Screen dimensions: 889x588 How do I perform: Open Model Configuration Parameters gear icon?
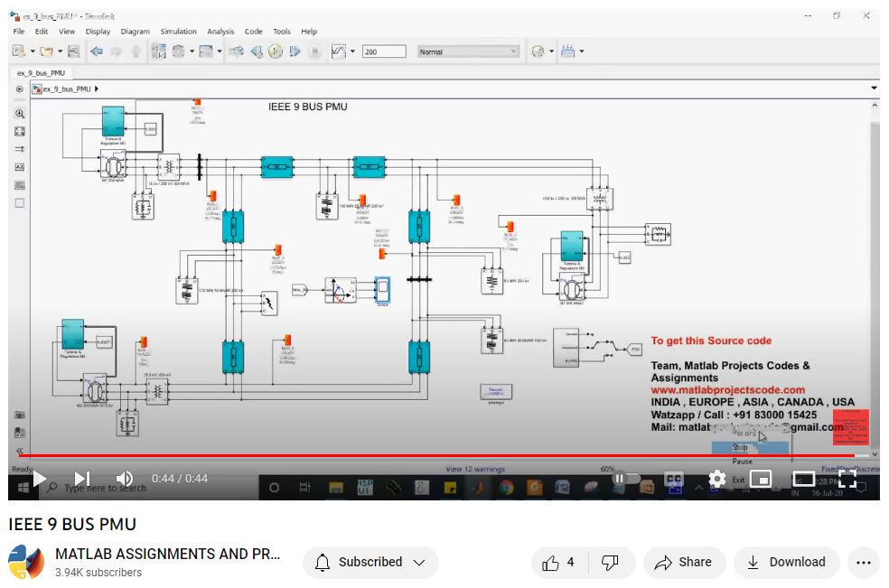pos(179,51)
